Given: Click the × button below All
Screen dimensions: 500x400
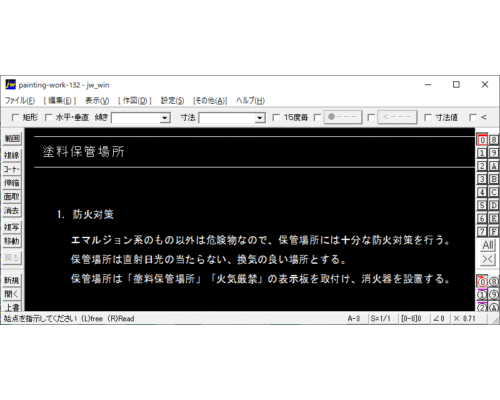Looking at the screenshot, I should (488, 259).
